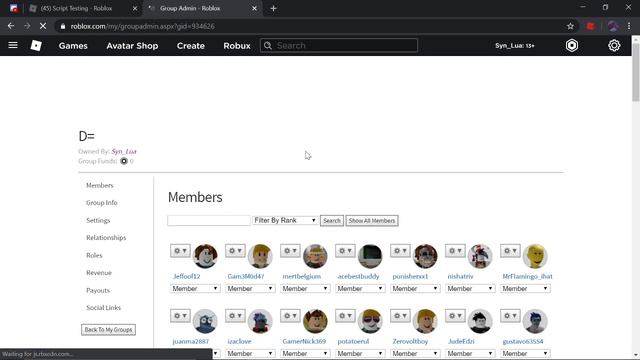Open rank dropdown for MrFlamingo_ihat
This screenshot has width=640, height=360.
[x=525, y=289]
